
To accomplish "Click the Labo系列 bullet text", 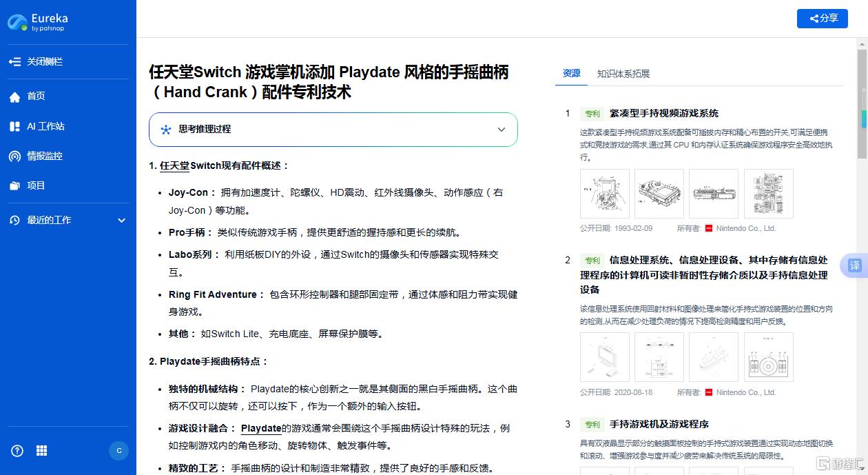I will tap(334, 263).
